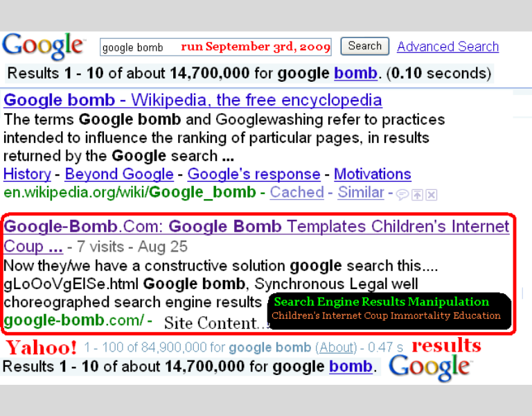Screen dimensions: 532x416
Task: Open the Google's response sitelink
Action: (254, 174)
